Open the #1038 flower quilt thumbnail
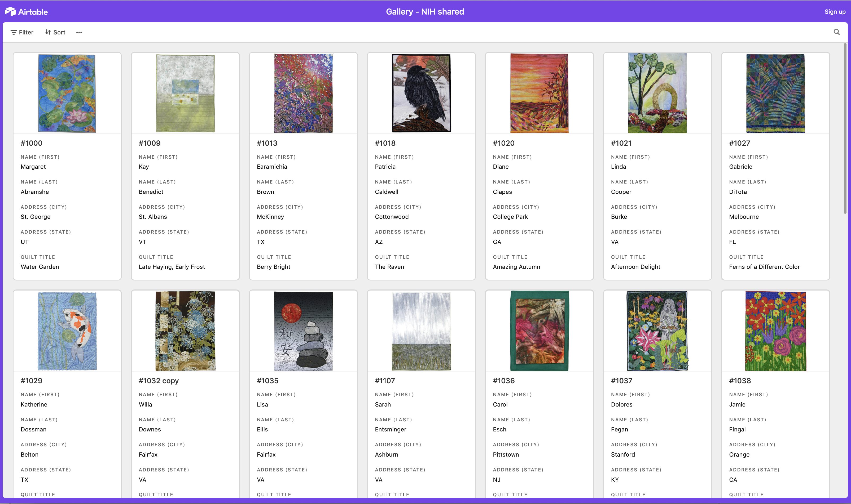Image resolution: width=851 pixels, height=504 pixels. [775, 331]
